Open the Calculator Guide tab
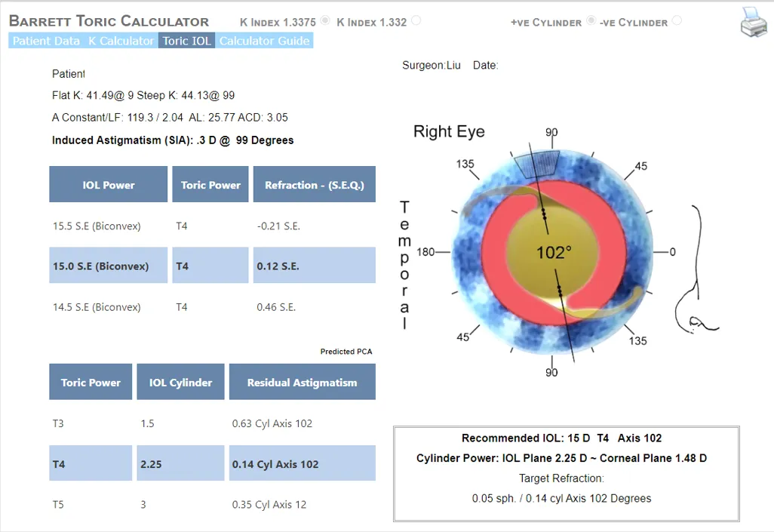 tap(264, 41)
